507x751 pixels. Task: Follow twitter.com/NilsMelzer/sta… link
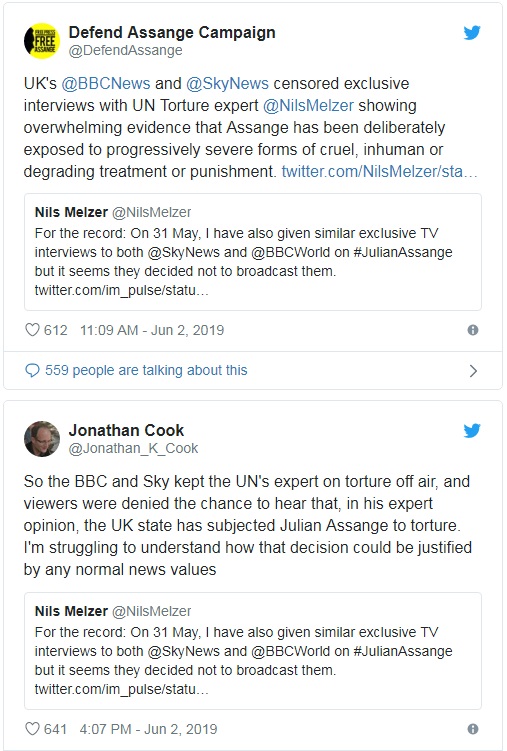pyautogui.click(x=380, y=171)
